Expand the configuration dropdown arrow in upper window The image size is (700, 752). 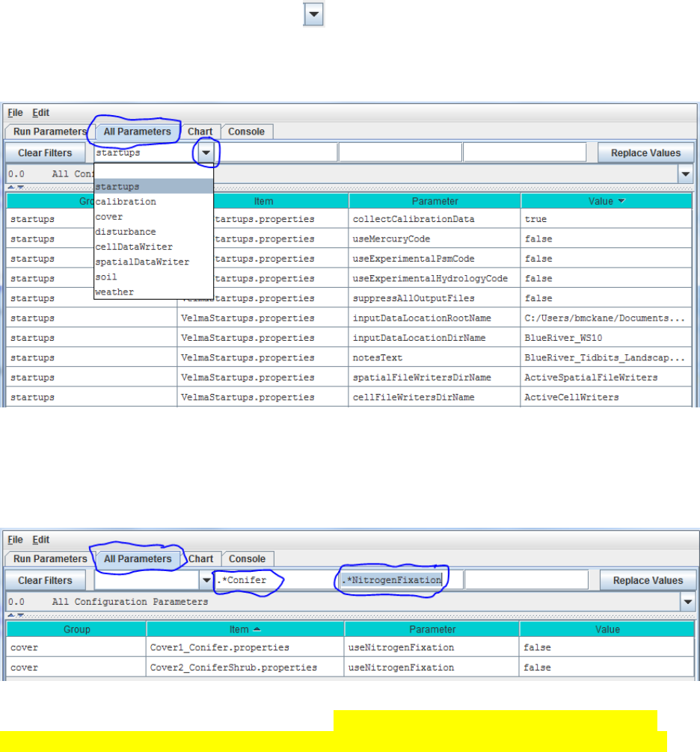(686, 174)
